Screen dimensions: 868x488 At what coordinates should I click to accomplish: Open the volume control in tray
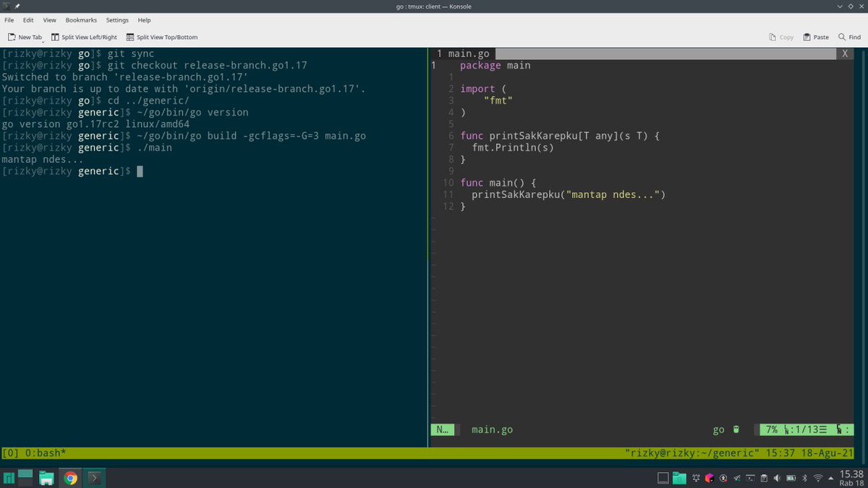point(777,478)
